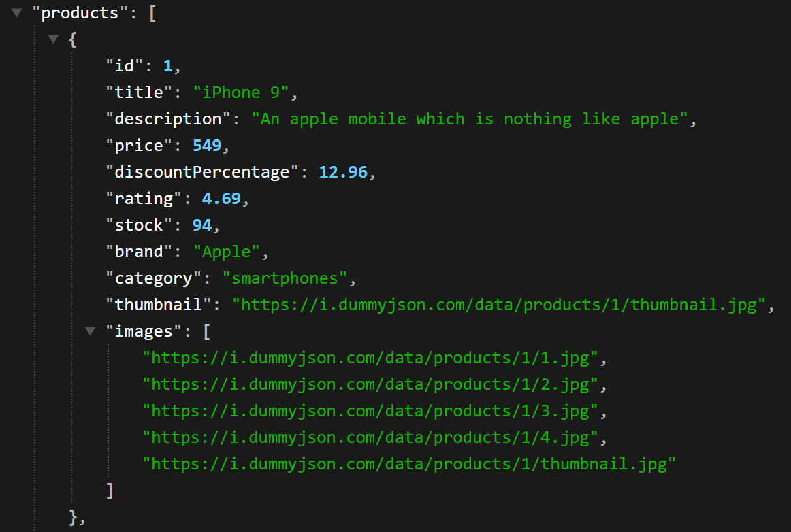Select the price value 549
The width and height of the screenshot is (791, 532).
click(x=207, y=145)
